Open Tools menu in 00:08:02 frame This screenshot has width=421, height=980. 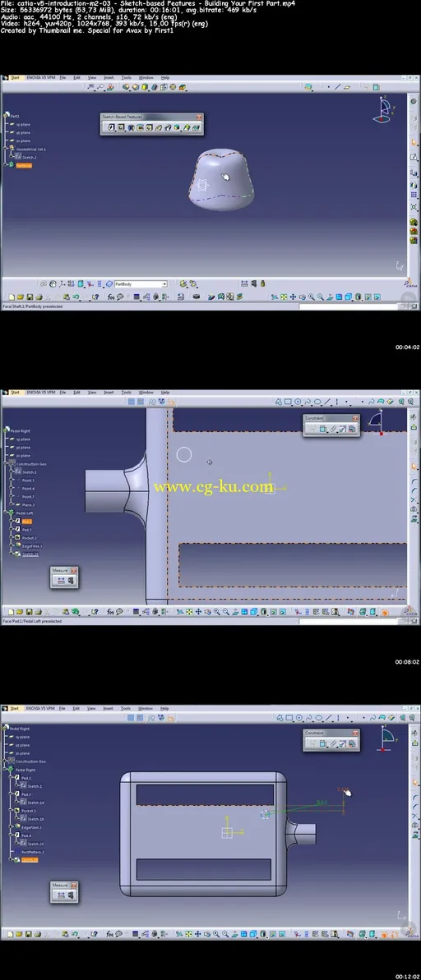click(x=127, y=393)
